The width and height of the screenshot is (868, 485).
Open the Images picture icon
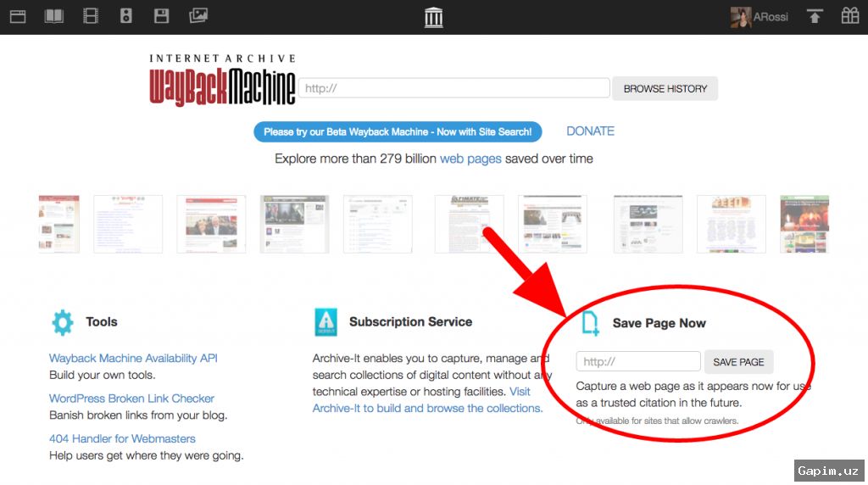pyautogui.click(x=198, y=16)
